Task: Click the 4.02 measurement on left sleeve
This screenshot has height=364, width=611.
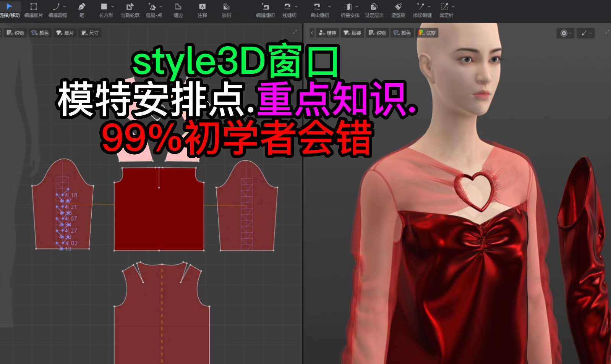Action: [71, 243]
